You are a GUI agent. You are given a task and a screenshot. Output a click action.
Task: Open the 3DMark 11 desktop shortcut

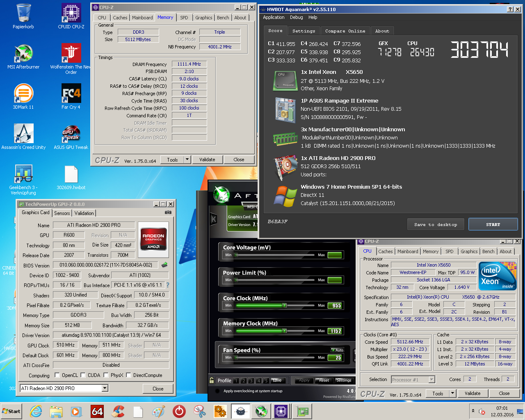pyautogui.click(x=23, y=97)
